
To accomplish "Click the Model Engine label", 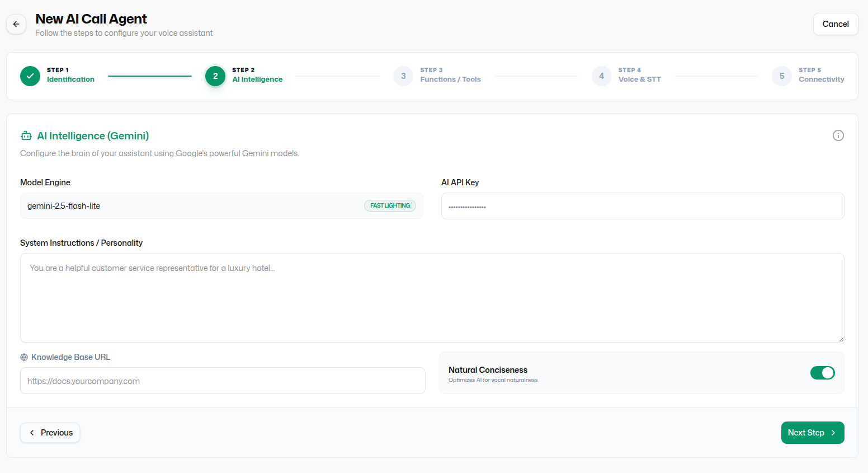I will pos(45,182).
